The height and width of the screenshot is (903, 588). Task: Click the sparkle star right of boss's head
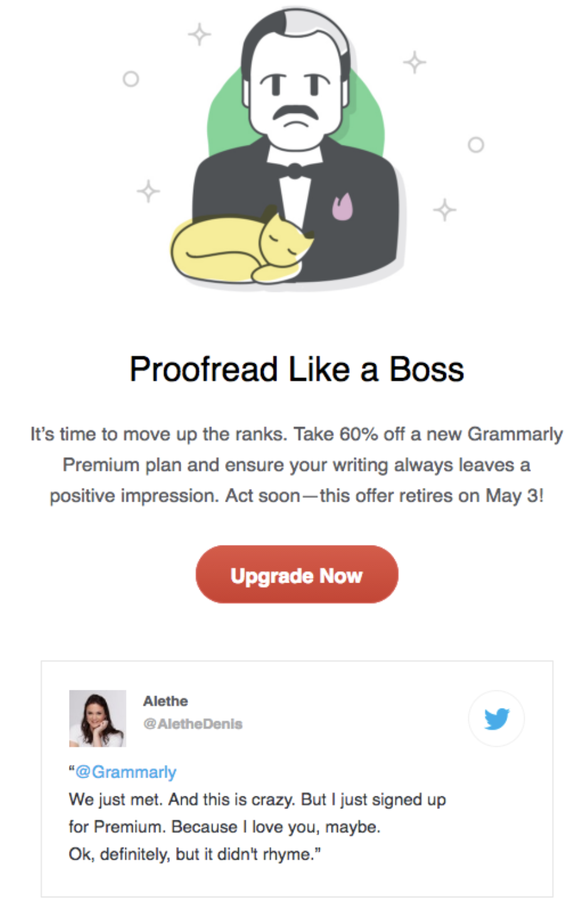pos(414,62)
